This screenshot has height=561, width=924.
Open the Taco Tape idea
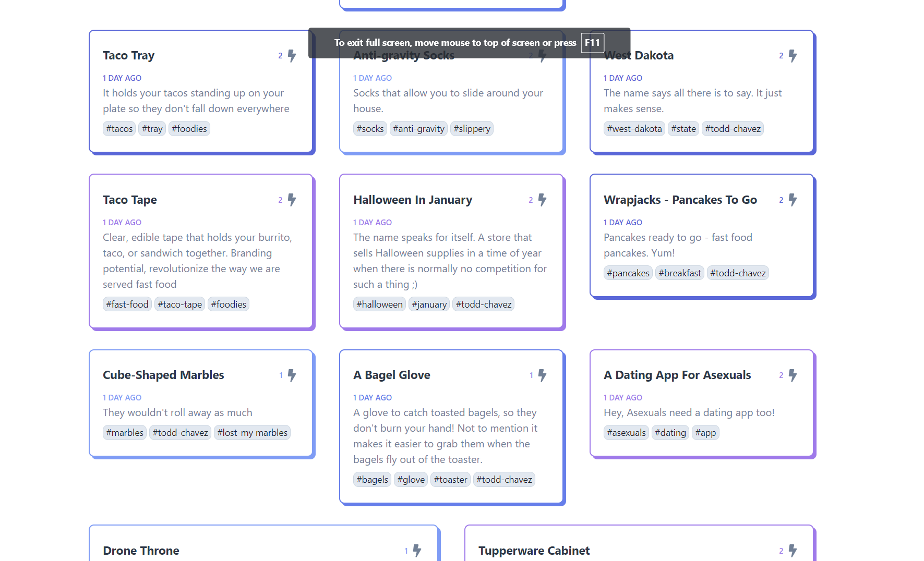point(130,200)
